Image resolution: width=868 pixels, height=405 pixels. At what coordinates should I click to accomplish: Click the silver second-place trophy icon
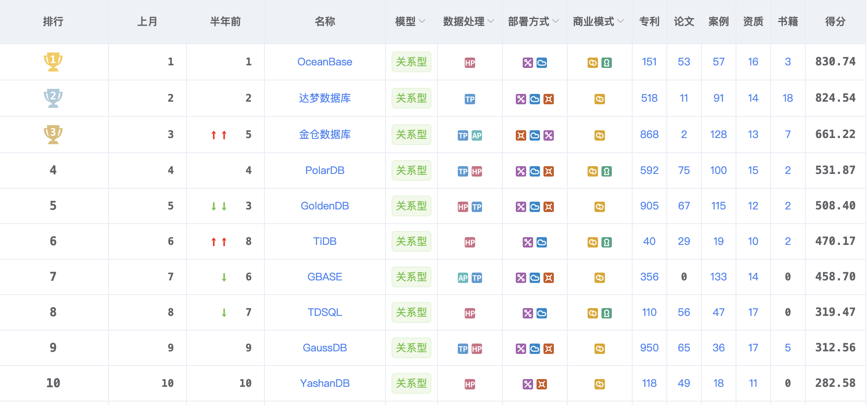pos(53,98)
